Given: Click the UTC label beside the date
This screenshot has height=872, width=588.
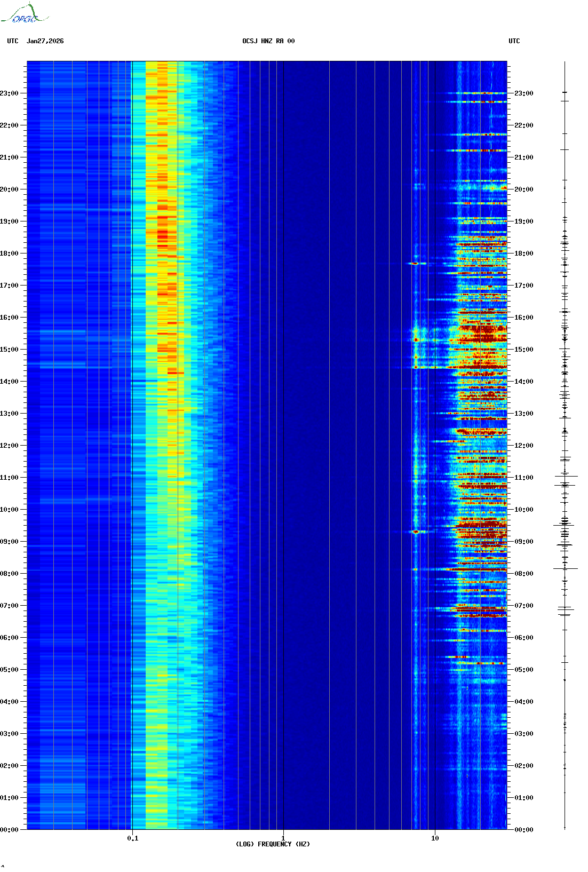Looking at the screenshot, I should 13,41.
